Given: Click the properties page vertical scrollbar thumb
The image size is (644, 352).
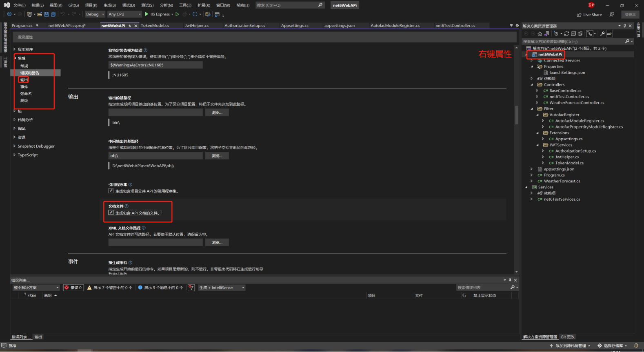Looking at the screenshot, I should (516, 115).
